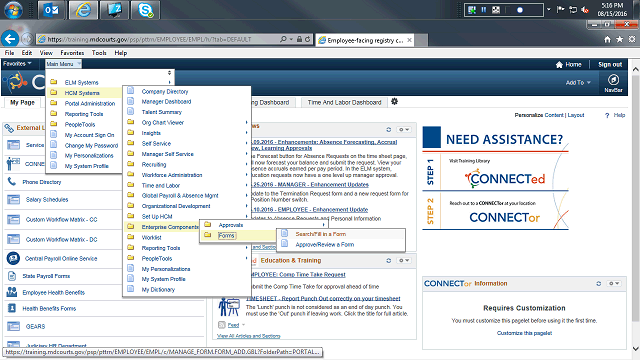Click the Sign out link
The width and height of the screenshot is (640, 360).
610,64
